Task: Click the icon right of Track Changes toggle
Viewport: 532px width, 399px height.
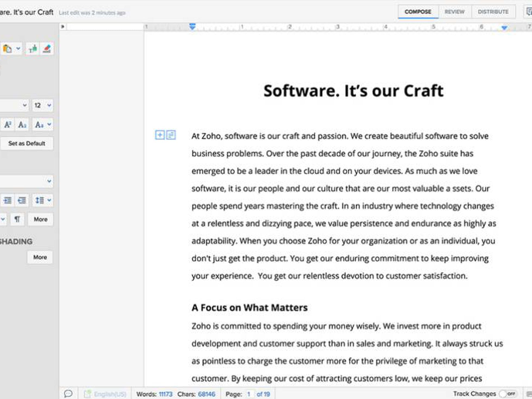Action: pyautogui.click(x=529, y=394)
